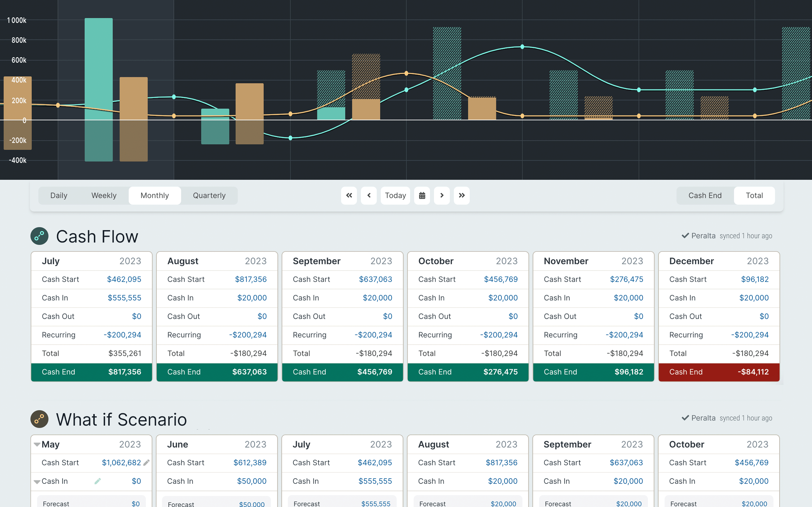Click the Today button
The image size is (812, 507).
tap(395, 195)
